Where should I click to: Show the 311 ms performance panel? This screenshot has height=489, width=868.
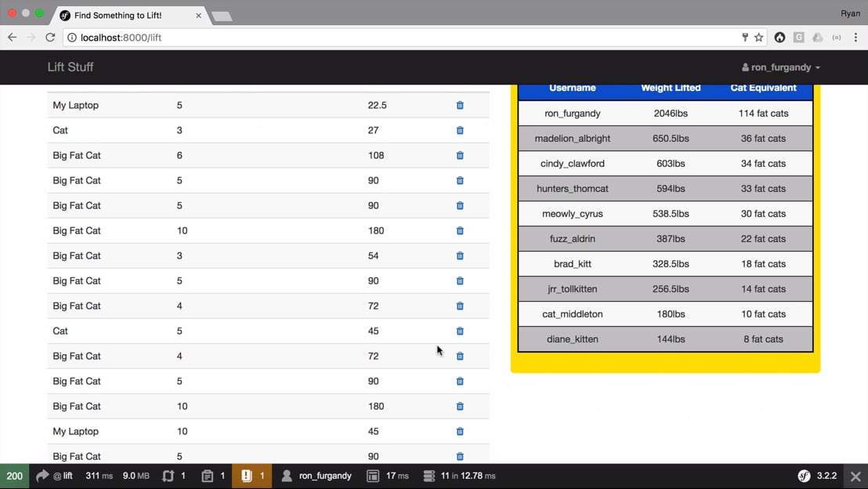(99, 476)
